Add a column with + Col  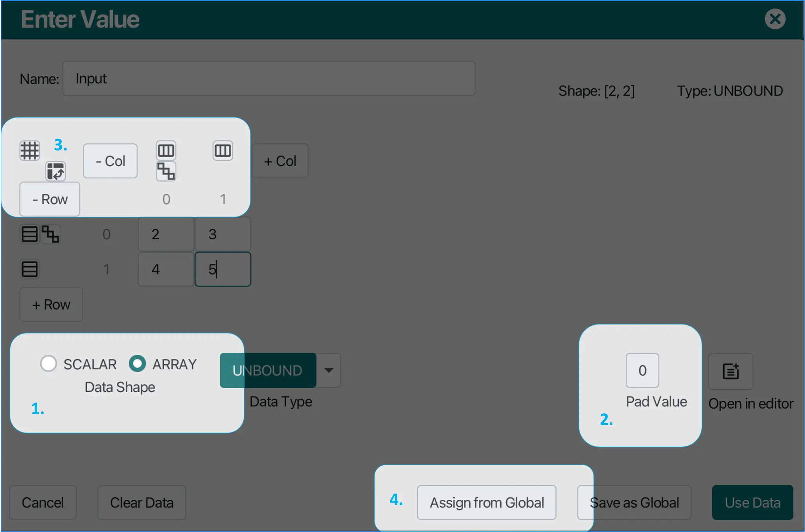pyautogui.click(x=280, y=161)
